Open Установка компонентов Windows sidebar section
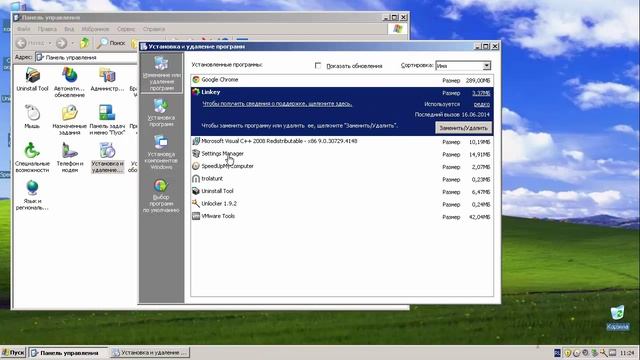Image resolution: width=640 pixels, height=360 pixels. tap(162, 153)
